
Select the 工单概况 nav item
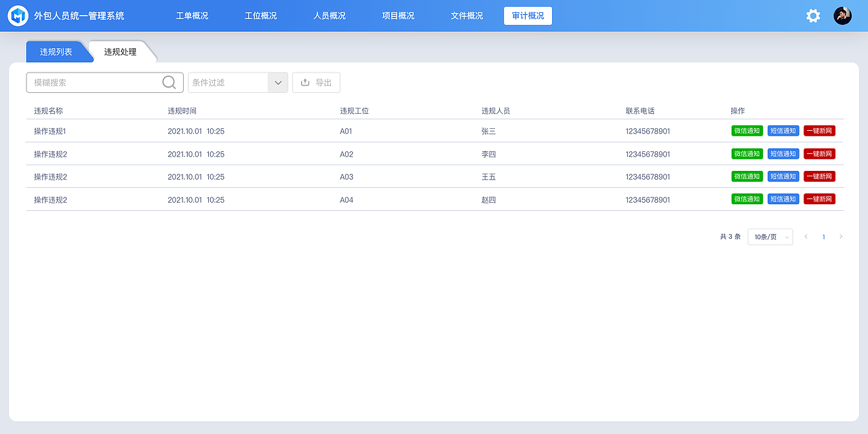(x=192, y=15)
